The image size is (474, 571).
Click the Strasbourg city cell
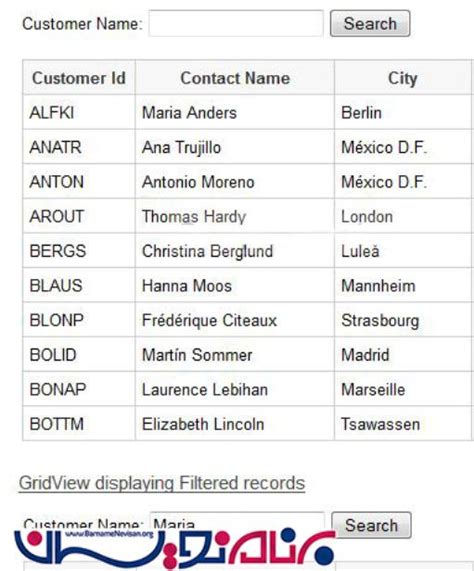click(403, 320)
